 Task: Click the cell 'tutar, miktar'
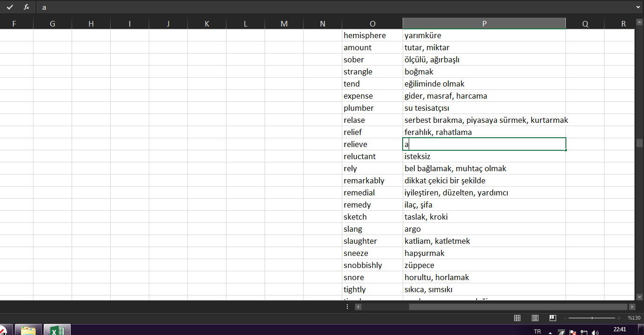tap(484, 47)
